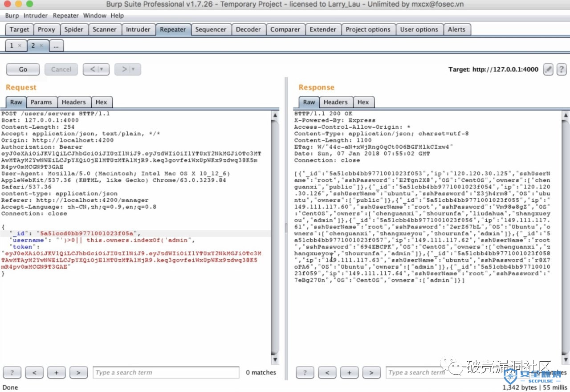The width and height of the screenshot is (570, 392).
Task: Switch to the Sequencer tab
Action: point(211,29)
